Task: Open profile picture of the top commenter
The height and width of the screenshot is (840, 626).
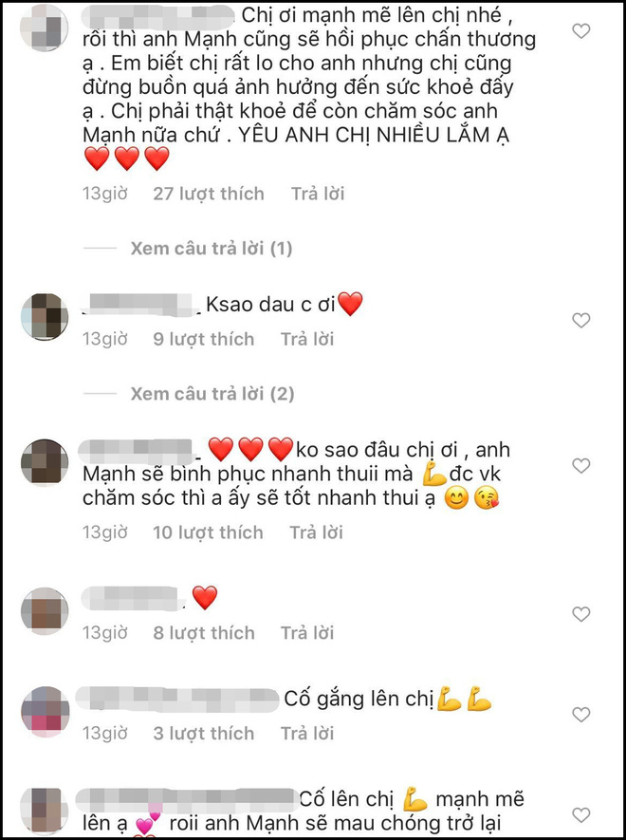Action: coord(44,28)
